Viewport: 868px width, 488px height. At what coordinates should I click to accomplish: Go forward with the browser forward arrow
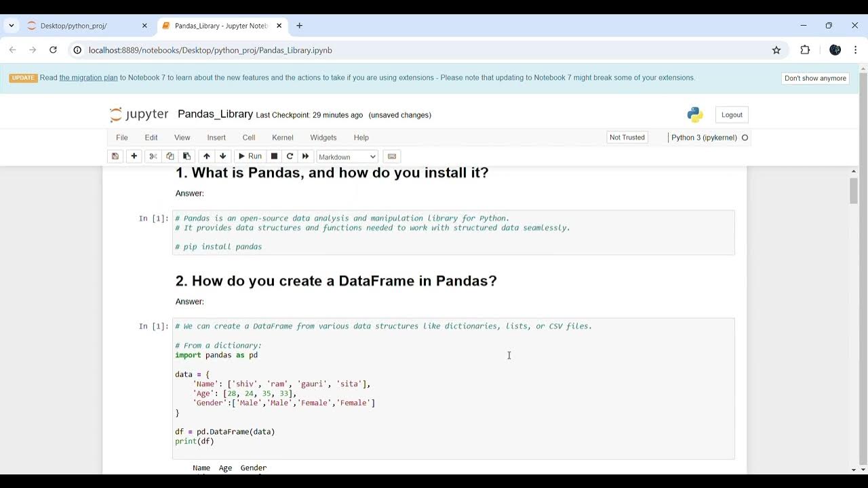tap(33, 50)
